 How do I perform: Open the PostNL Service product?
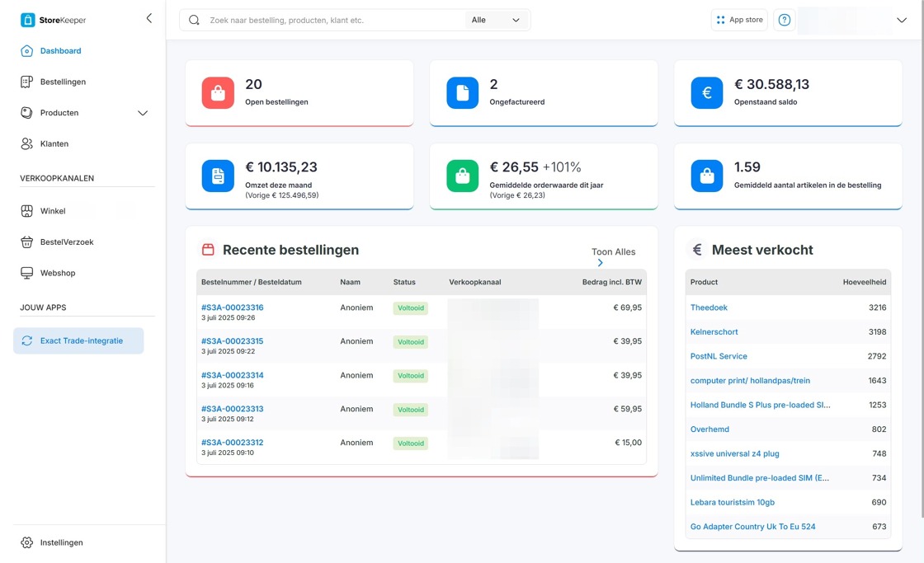(719, 356)
